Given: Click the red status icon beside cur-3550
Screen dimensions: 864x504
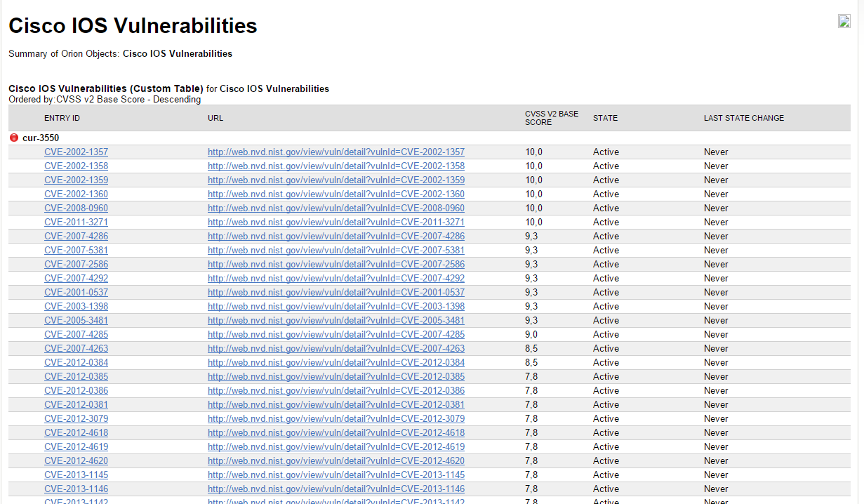Looking at the screenshot, I should pos(14,138).
